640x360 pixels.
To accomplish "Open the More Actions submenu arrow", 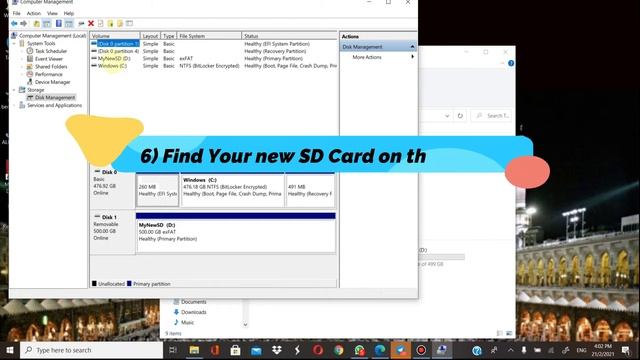I will 412,57.
